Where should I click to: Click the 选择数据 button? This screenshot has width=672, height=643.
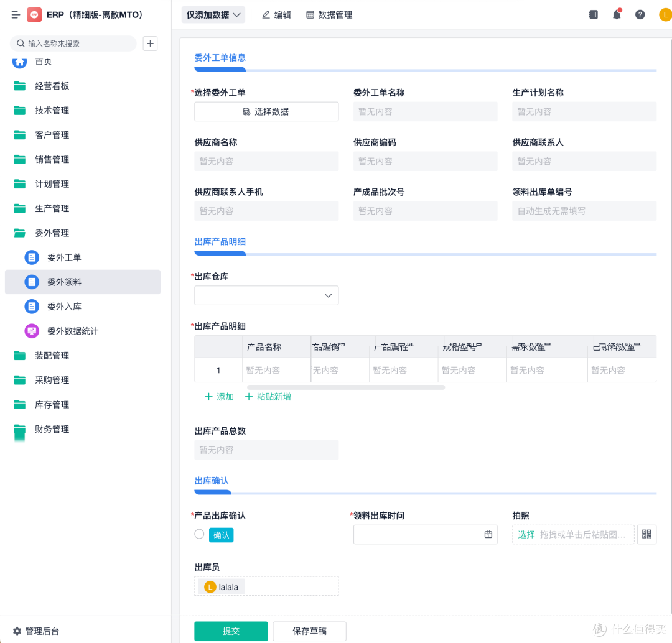[x=266, y=111]
